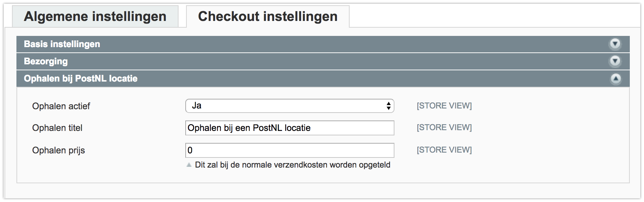
Task: Click the verzendkosten hint text below prijs
Action: pyautogui.click(x=292, y=165)
